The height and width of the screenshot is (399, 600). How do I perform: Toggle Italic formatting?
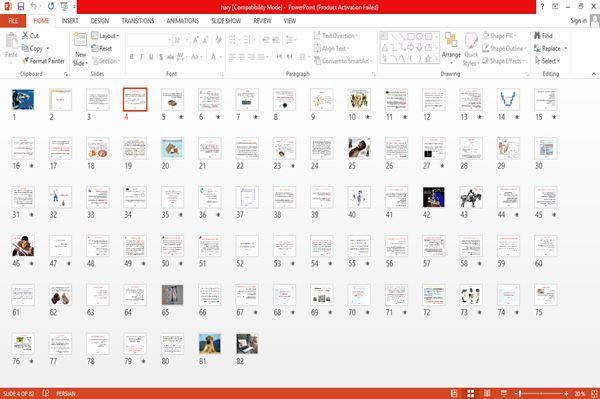[x=141, y=57]
